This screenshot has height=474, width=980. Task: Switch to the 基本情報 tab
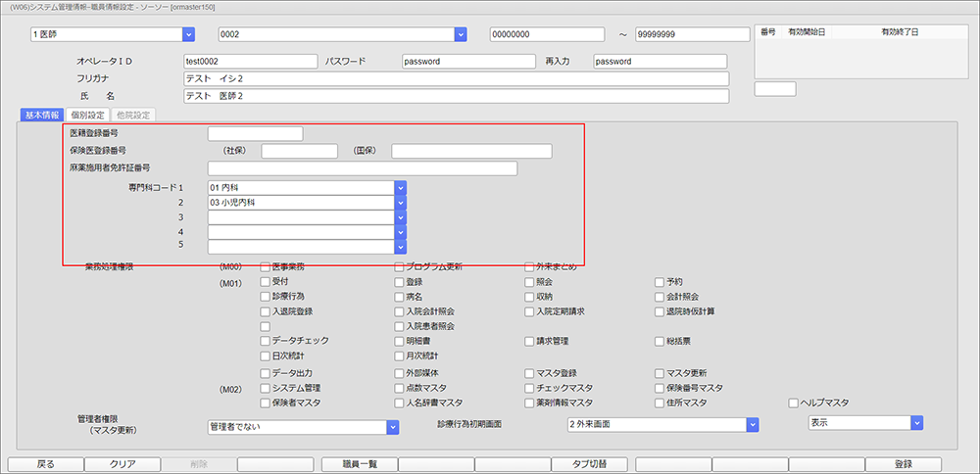(x=41, y=115)
